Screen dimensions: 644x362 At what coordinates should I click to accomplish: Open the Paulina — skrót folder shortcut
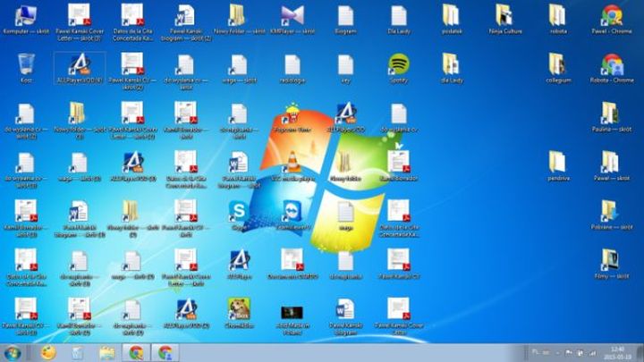tap(612, 117)
